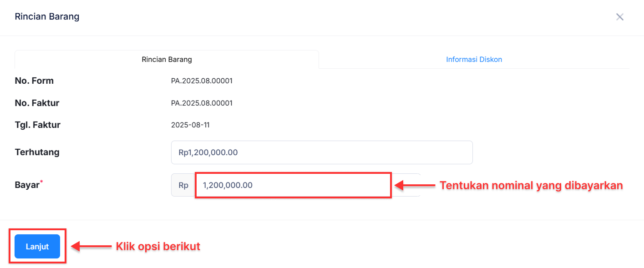Screen dimensions: 644x268
Task: Click the Rp prefix beside Bayar input
Action: (x=183, y=185)
